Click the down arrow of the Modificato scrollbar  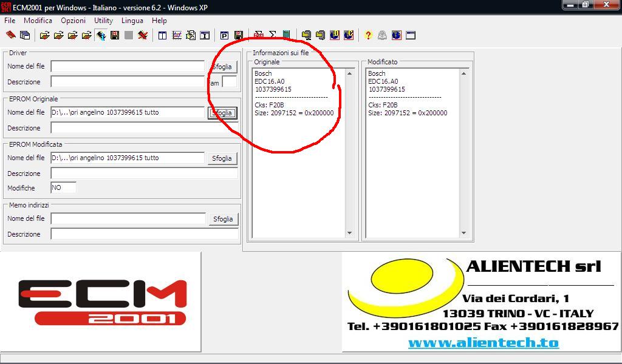463,233
